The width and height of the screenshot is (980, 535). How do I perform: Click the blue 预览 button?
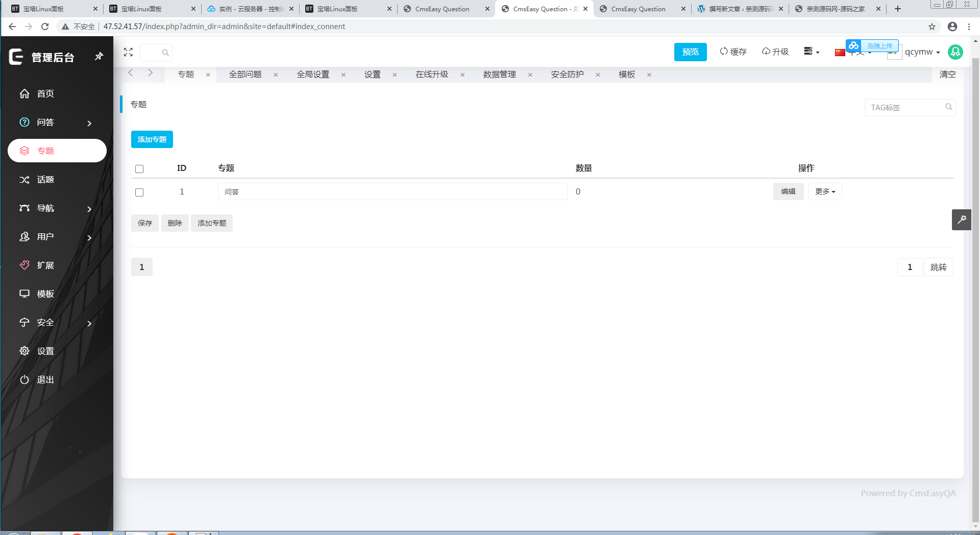(x=691, y=52)
